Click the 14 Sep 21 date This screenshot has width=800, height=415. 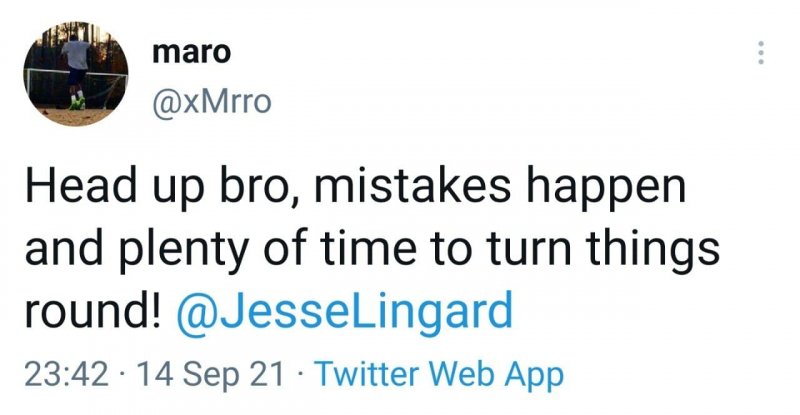[210, 375]
